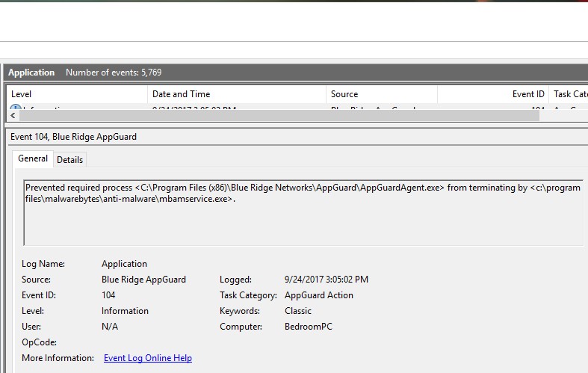Screen dimensions: 588x373
Task: Click the Information icon in the event row
Action: coord(15,108)
